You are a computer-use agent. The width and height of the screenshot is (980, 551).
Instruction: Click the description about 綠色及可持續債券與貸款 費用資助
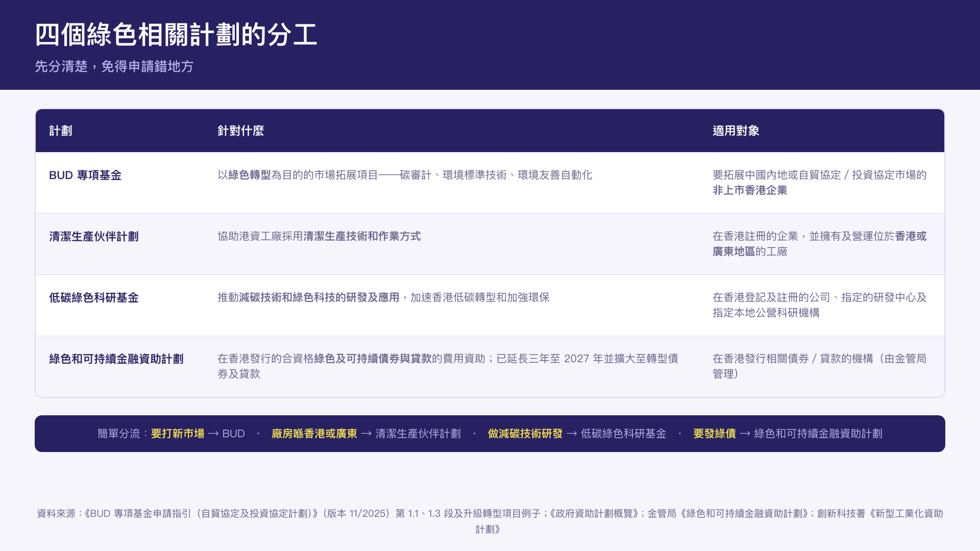(448, 366)
